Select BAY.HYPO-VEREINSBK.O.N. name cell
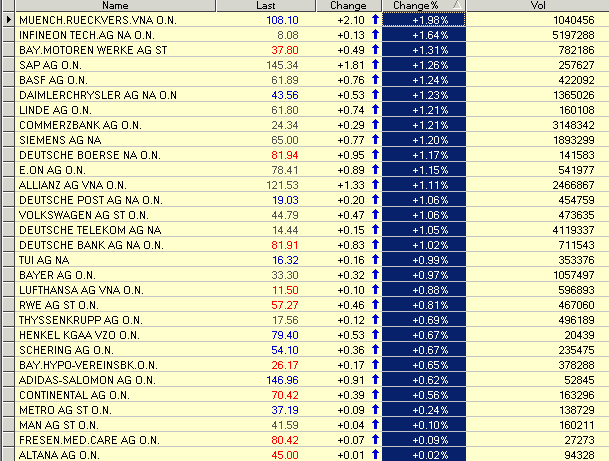 coord(88,365)
